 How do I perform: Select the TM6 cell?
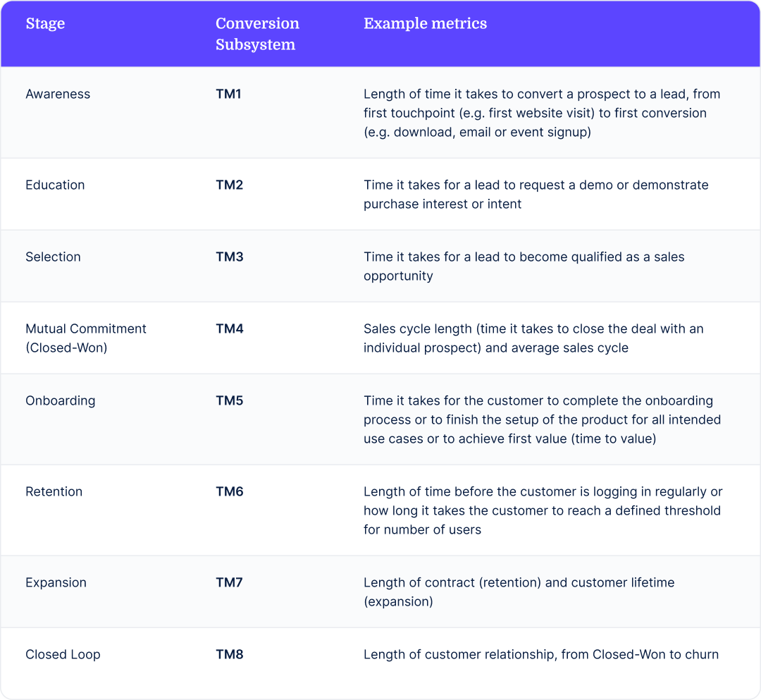click(230, 492)
